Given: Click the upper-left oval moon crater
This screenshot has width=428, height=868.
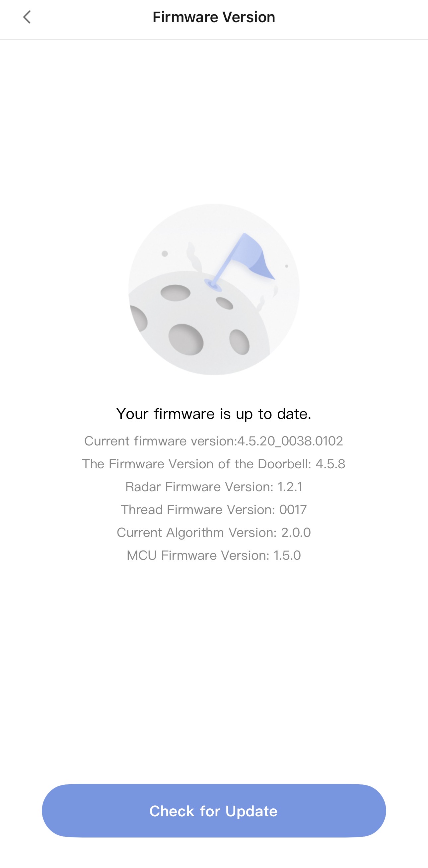Looking at the screenshot, I should click(x=175, y=292).
